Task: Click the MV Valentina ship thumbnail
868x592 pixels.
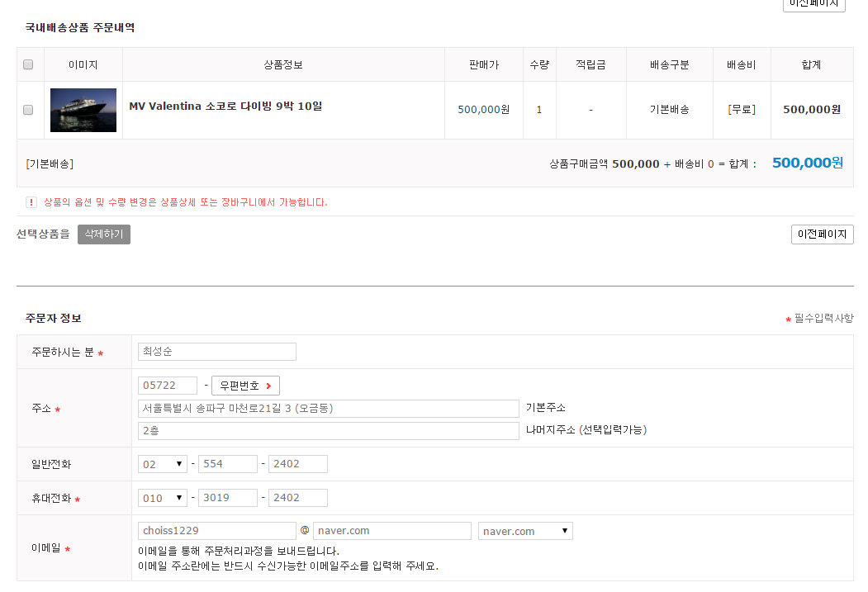Action: click(83, 110)
